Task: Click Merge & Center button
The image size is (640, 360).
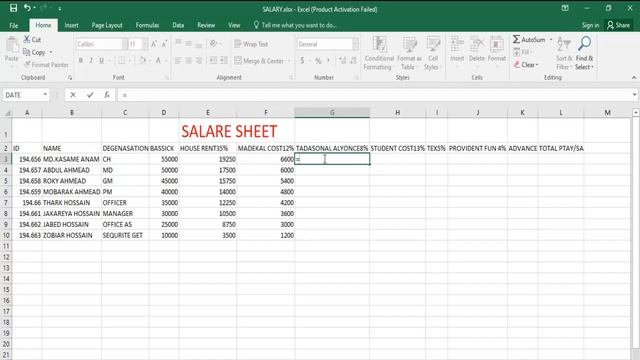Action: [x=259, y=61]
